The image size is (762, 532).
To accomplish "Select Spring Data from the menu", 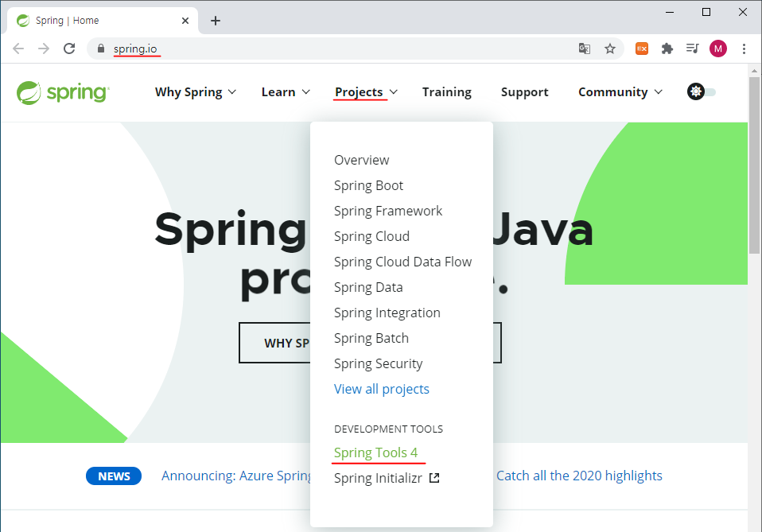I will click(368, 287).
